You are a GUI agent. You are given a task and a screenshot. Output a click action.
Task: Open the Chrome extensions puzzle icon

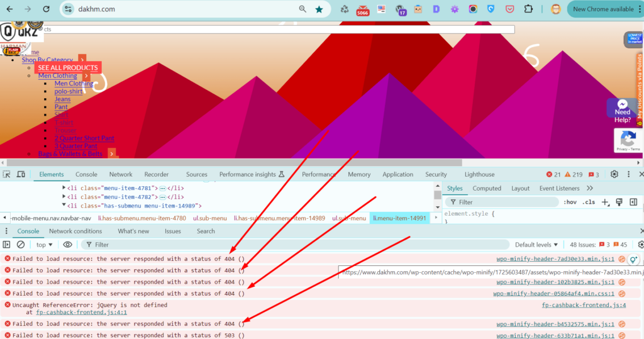click(528, 9)
